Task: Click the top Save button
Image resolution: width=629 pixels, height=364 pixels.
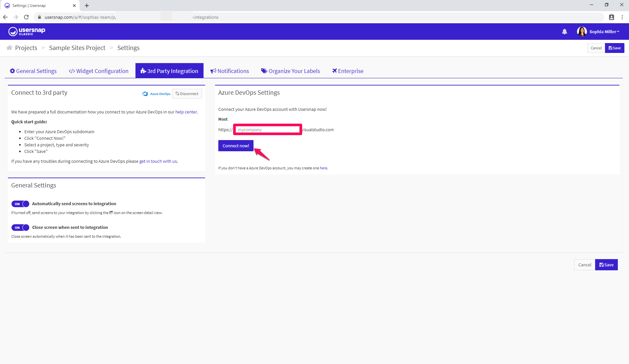Action: pyautogui.click(x=615, y=48)
